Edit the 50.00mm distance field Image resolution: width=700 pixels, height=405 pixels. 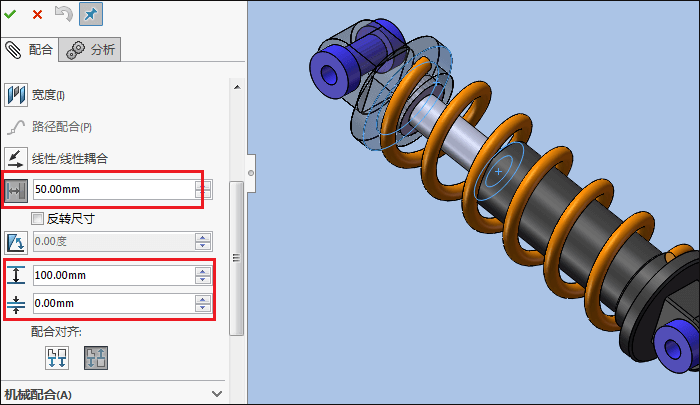[x=114, y=189]
